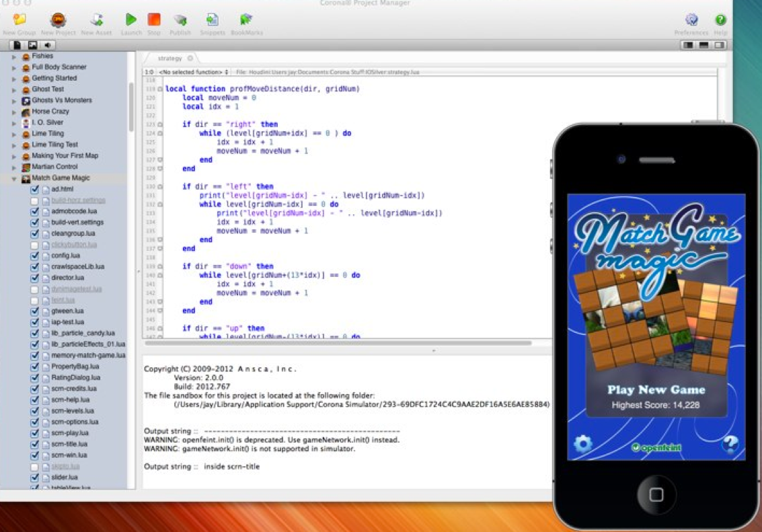The image size is (762, 532).
Task: Select the image file filter icon
Action: [32, 45]
